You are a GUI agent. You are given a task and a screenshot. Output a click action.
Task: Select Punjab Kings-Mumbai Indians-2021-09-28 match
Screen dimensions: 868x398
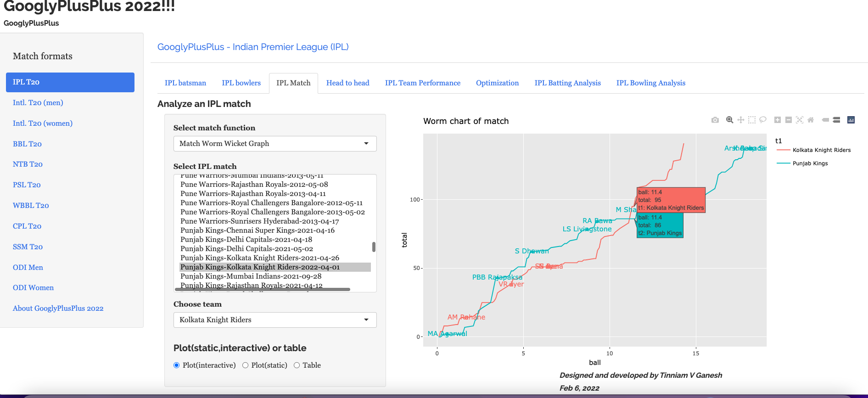click(251, 276)
